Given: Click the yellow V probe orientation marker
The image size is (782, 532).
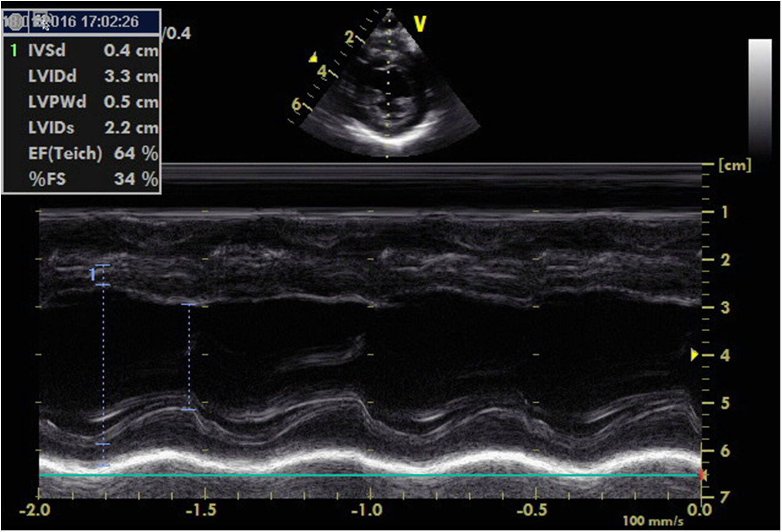Looking at the screenshot, I should [420, 24].
